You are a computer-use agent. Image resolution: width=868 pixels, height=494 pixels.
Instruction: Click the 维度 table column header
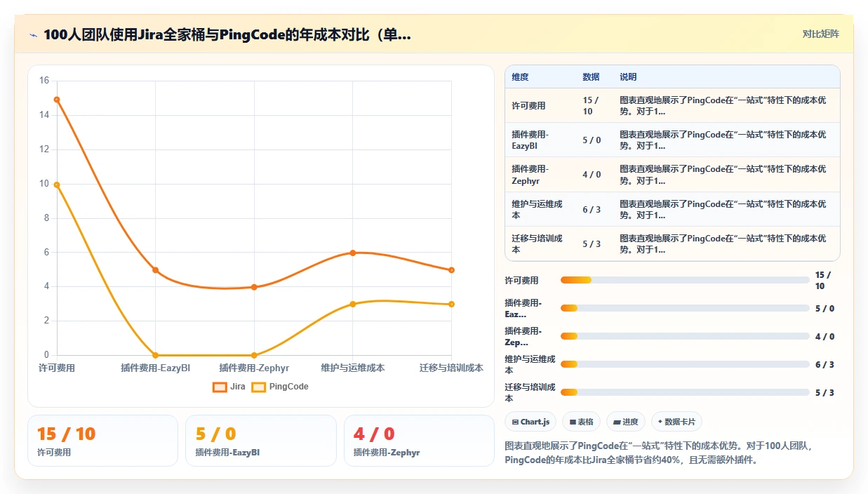(520, 77)
